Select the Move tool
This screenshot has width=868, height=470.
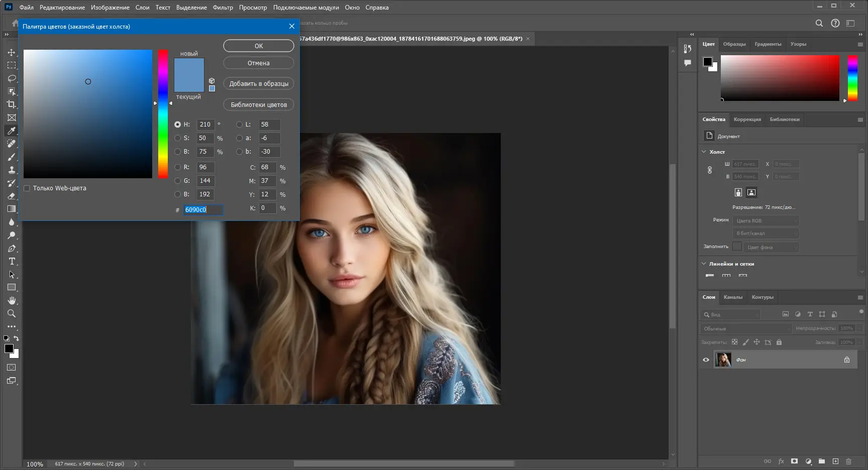(11, 52)
